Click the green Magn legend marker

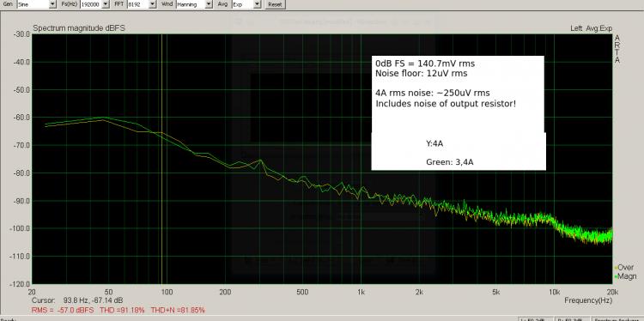coord(616,276)
